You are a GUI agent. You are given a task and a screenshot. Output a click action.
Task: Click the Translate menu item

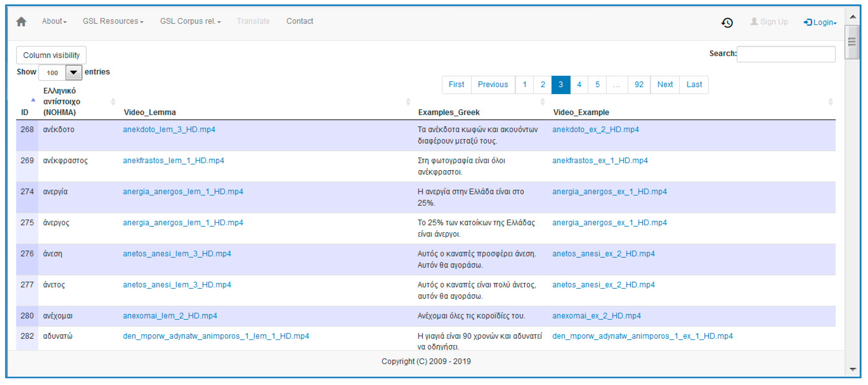coord(253,21)
